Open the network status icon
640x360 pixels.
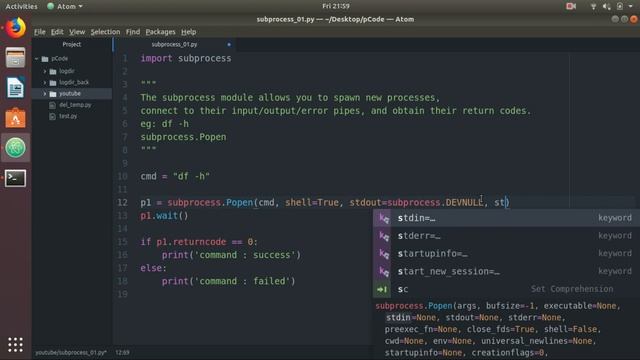click(593, 6)
